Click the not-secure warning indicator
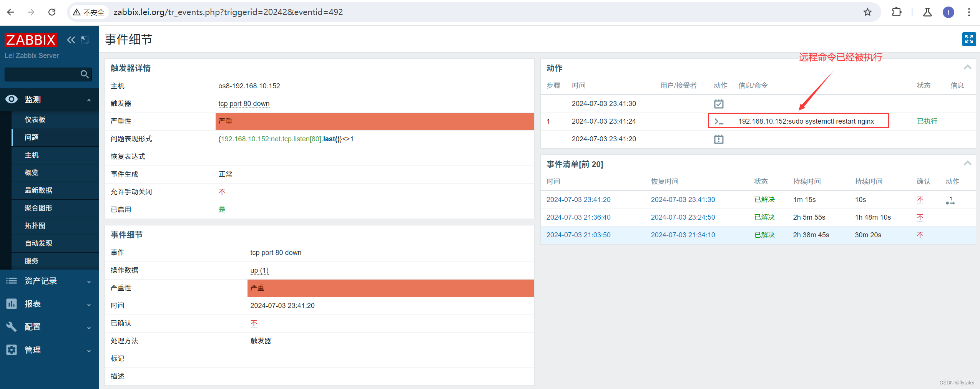The height and width of the screenshot is (389, 980). (x=89, y=12)
